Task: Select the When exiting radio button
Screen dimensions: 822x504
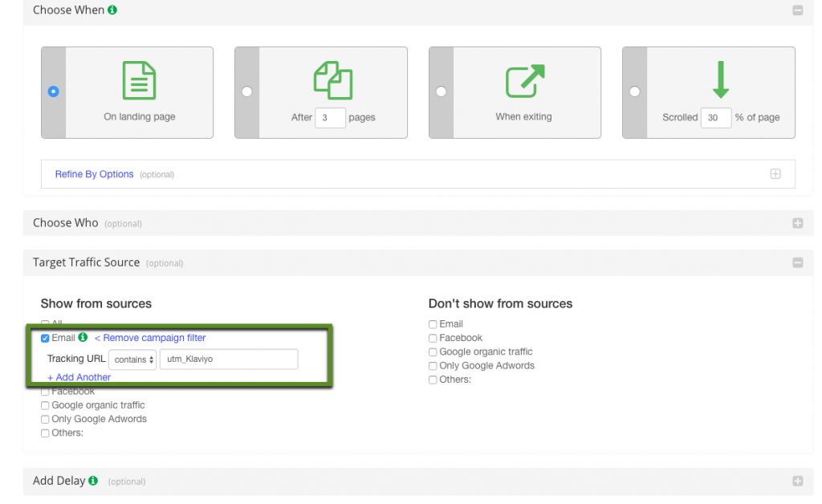Action: pos(440,91)
